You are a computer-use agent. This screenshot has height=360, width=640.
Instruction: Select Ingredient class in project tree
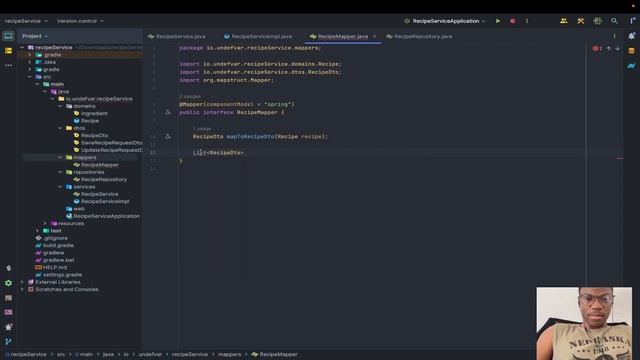coord(91,113)
